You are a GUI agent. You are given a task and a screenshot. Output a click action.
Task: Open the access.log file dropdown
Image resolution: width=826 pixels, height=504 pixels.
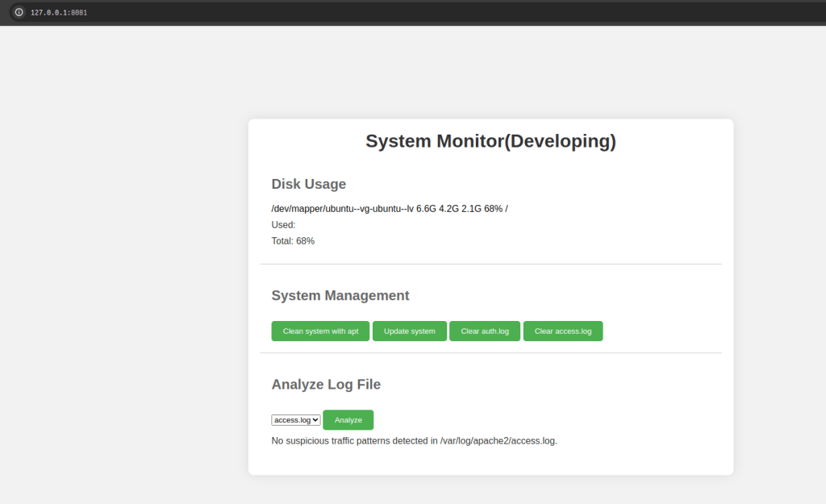296,420
